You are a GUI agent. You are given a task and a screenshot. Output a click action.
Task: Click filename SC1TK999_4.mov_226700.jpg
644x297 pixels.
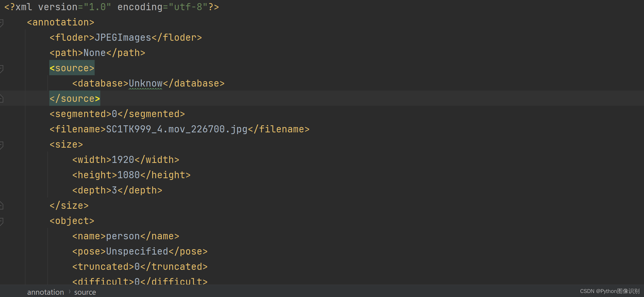(177, 129)
